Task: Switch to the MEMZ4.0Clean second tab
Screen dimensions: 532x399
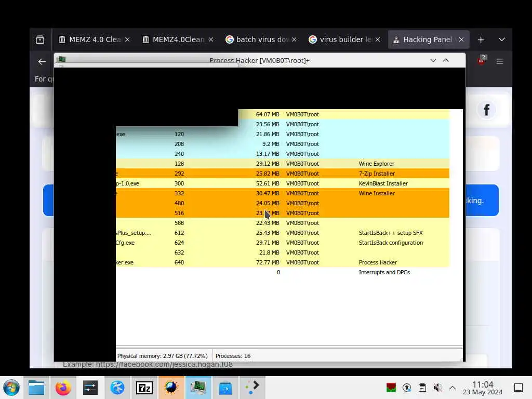Action: coord(178,39)
